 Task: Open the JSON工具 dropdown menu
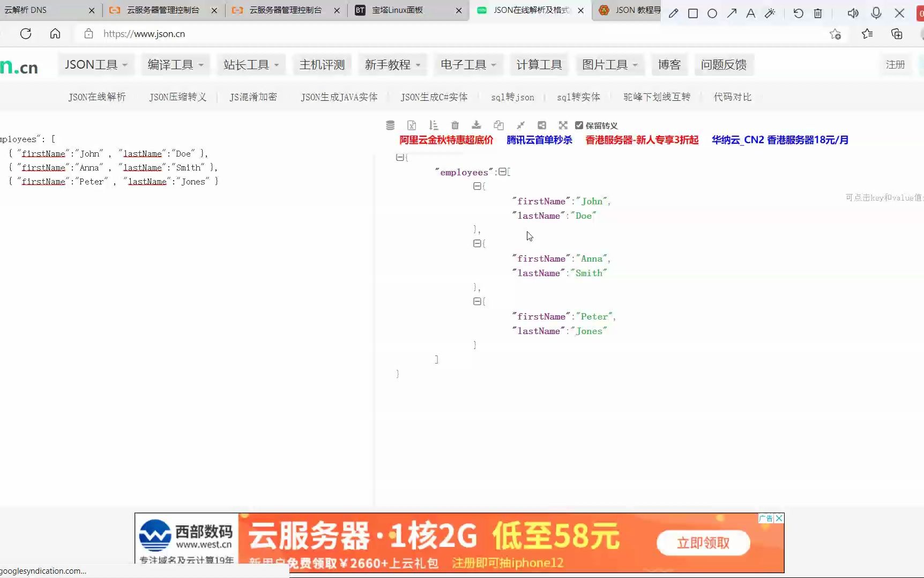click(96, 65)
